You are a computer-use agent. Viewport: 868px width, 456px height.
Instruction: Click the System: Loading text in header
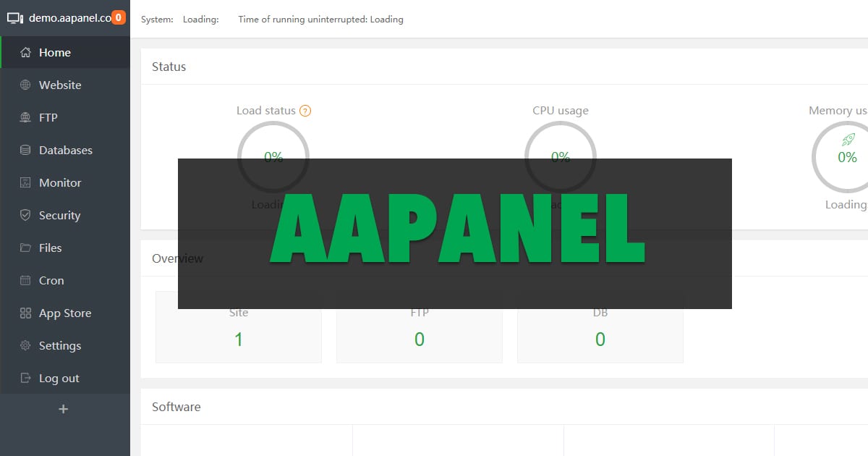[x=180, y=20]
